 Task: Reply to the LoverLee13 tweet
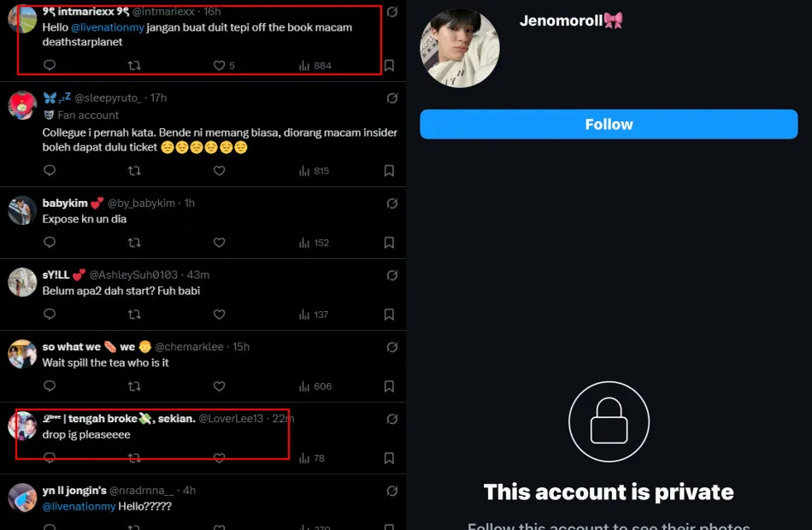click(x=50, y=458)
